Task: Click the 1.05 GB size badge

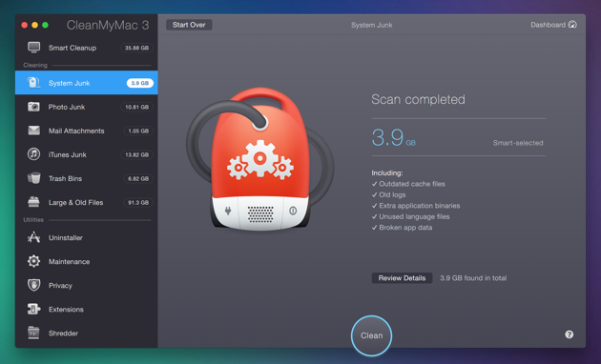Action: point(138,131)
